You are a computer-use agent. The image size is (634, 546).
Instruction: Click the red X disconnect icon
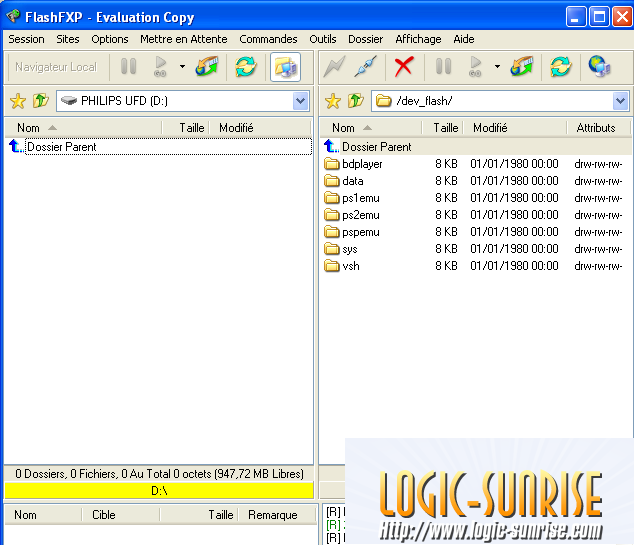404,66
